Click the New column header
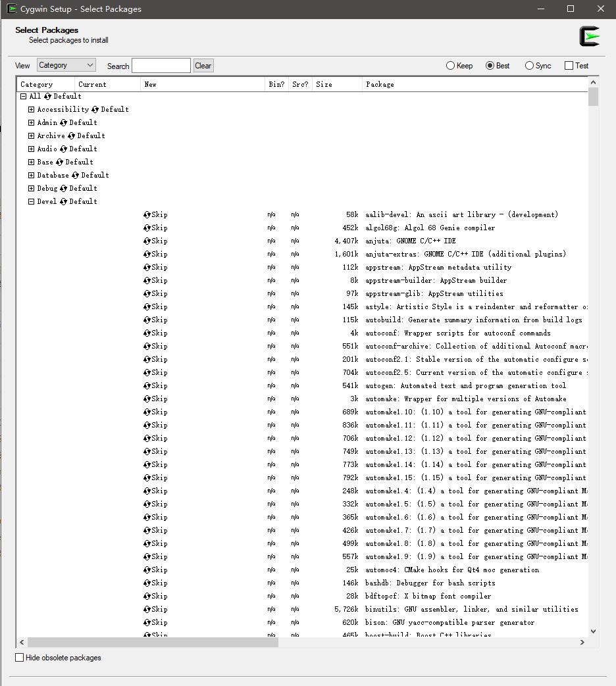 tap(203, 84)
